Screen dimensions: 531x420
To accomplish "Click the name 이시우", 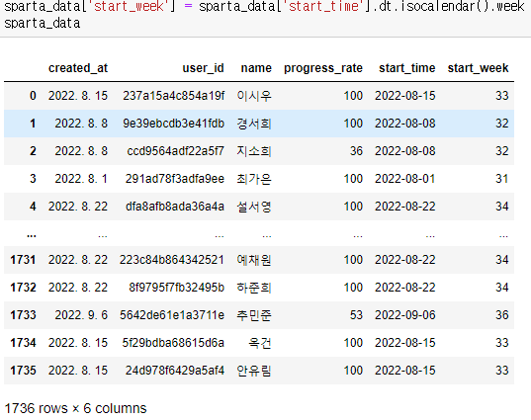I will pos(254,96).
